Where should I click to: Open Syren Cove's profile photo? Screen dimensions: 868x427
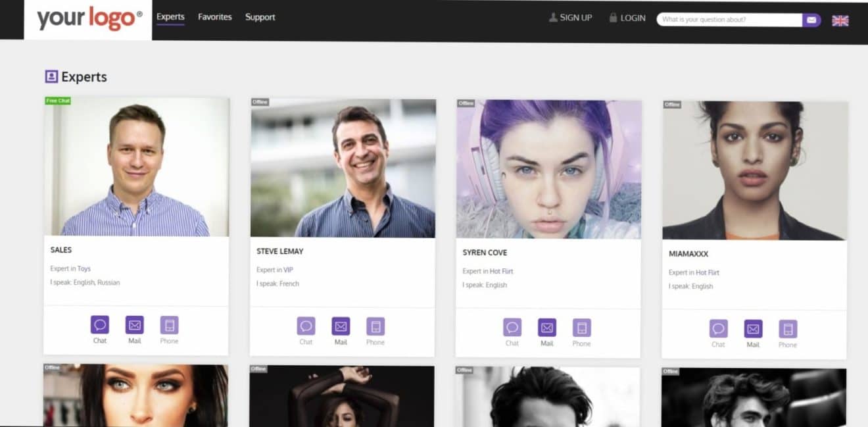click(x=548, y=170)
